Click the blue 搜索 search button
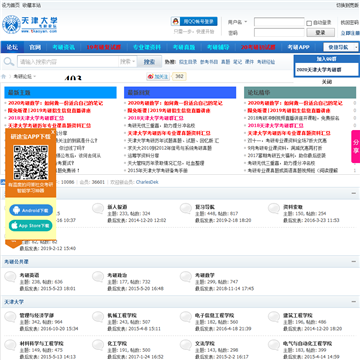This screenshot has height=360, width=360. 149,62
